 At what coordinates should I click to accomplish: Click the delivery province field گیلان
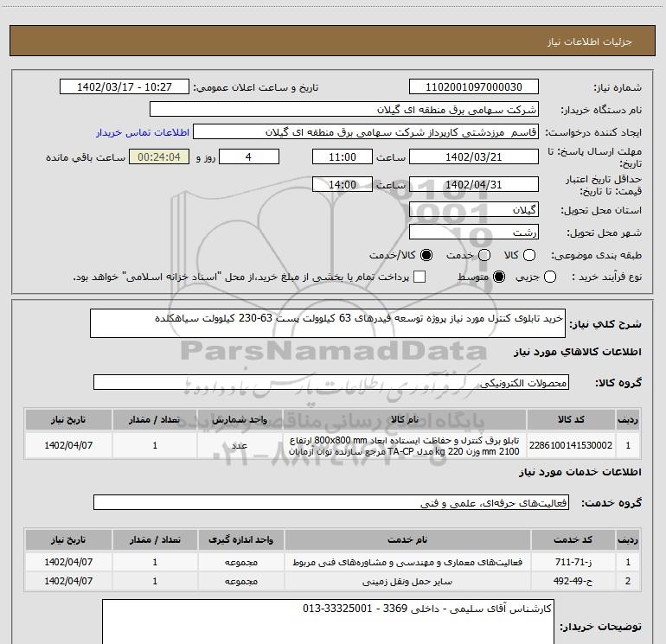click(474, 209)
